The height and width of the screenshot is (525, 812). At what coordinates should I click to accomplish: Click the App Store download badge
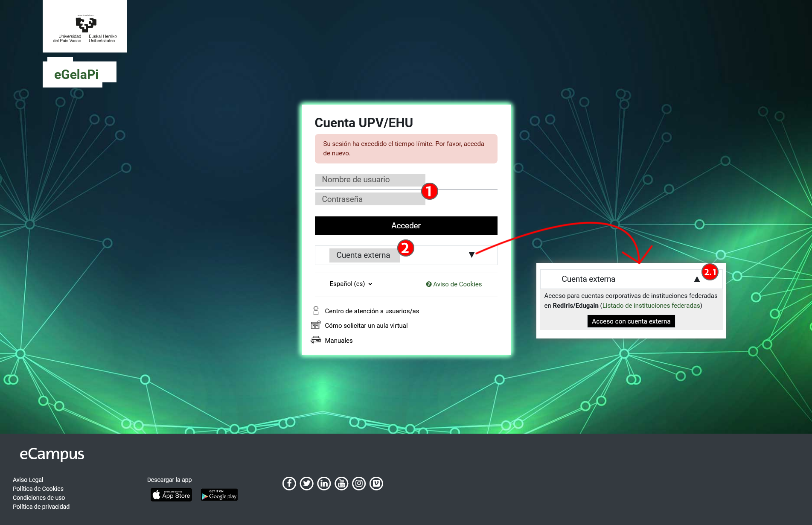pyautogui.click(x=171, y=495)
